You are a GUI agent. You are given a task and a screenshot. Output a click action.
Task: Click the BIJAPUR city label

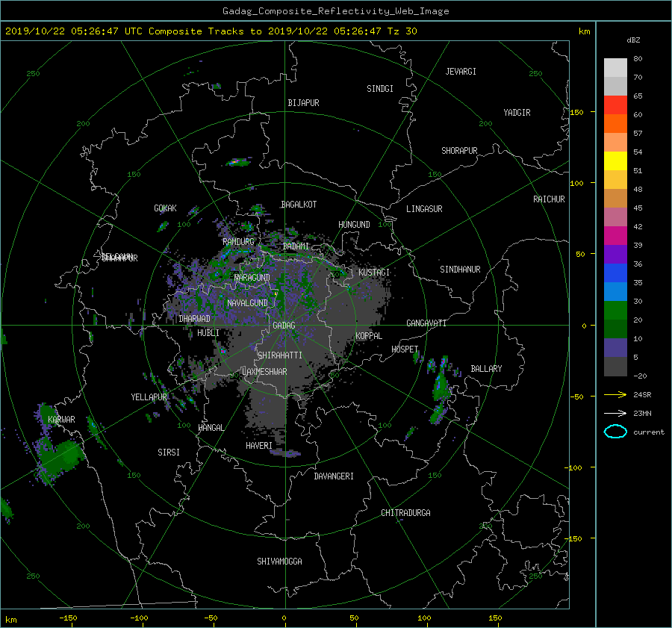(x=303, y=103)
